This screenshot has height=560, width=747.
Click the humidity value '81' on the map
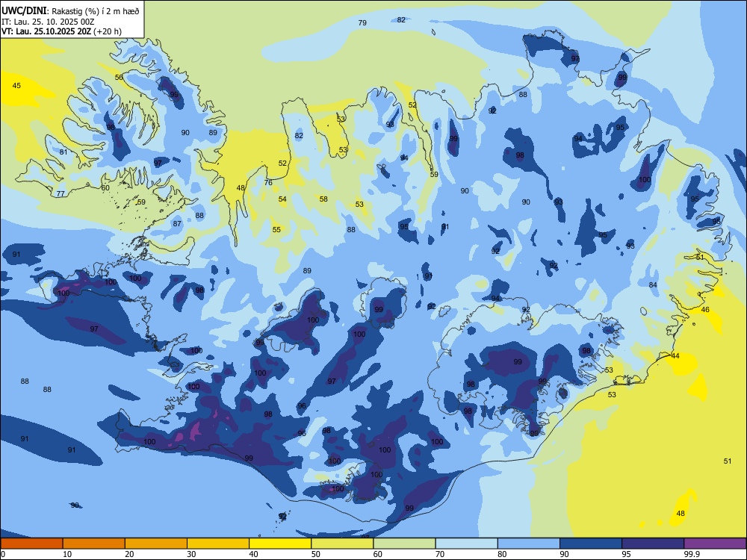coord(63,152)
